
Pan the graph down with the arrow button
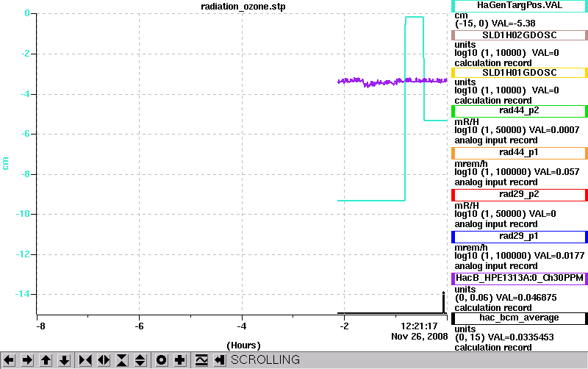(64, 360)
